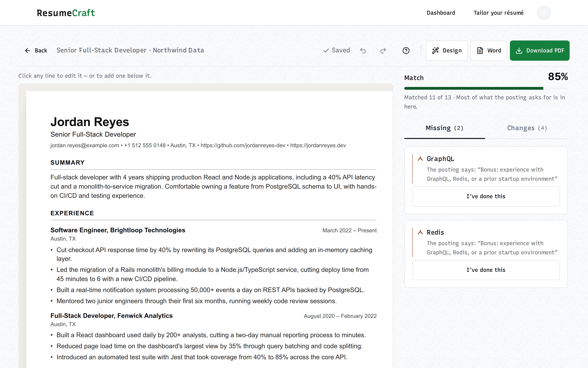Edit bullet about real-time notification system
This screenshot has width=588, height=368.
point(210,290)
